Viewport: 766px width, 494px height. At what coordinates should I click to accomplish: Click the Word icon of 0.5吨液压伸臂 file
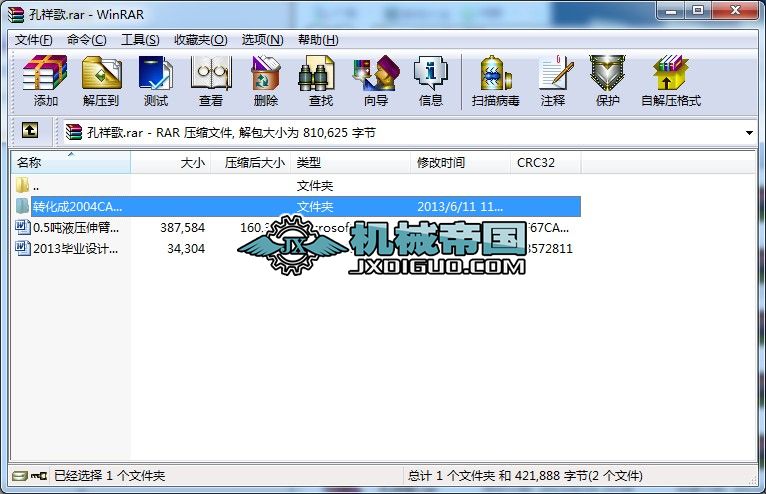21,227
